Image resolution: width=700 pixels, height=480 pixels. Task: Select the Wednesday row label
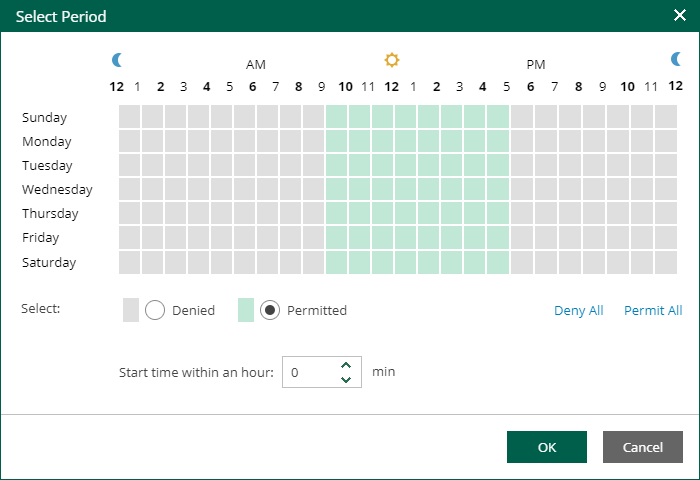[x=57, y=189]
